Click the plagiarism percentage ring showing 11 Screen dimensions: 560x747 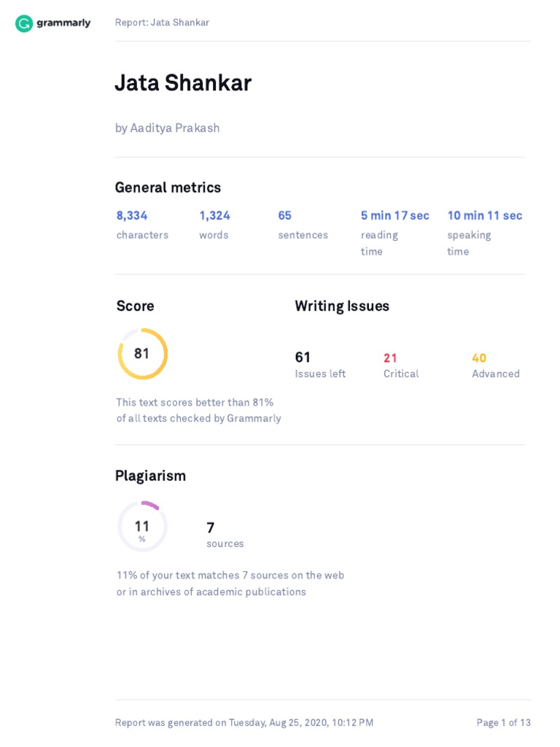[142, 527]
